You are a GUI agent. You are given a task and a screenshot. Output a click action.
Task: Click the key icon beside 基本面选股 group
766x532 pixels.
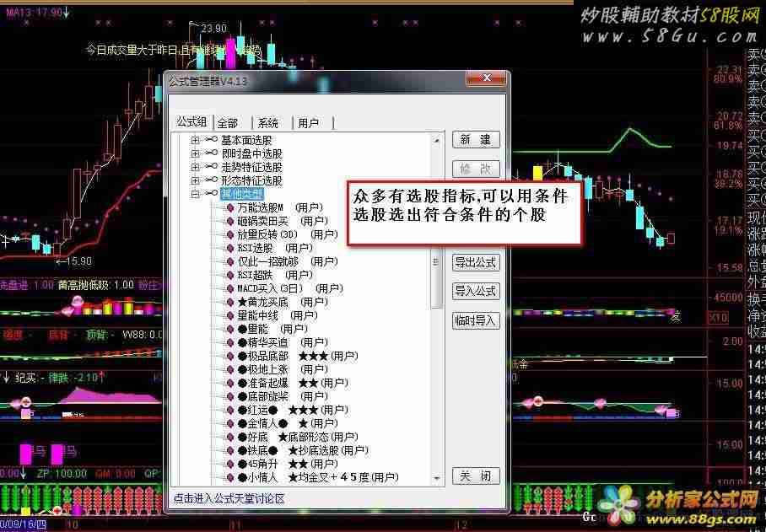[x=211, y=140]
